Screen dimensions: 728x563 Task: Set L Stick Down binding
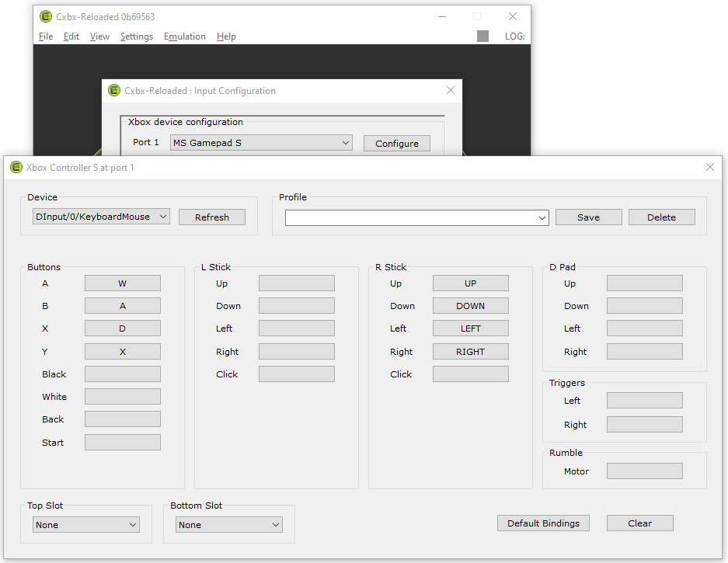(297, 306)
